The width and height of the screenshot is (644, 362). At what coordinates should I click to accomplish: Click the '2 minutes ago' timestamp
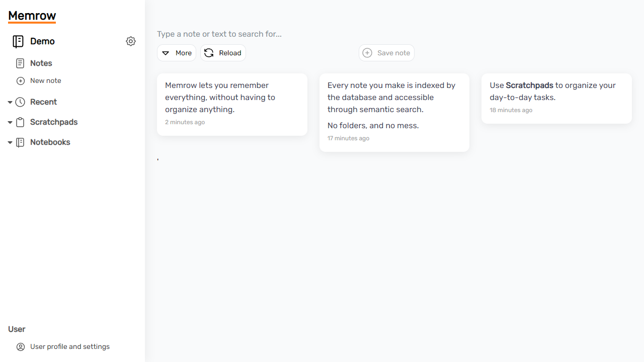point(185,122)
